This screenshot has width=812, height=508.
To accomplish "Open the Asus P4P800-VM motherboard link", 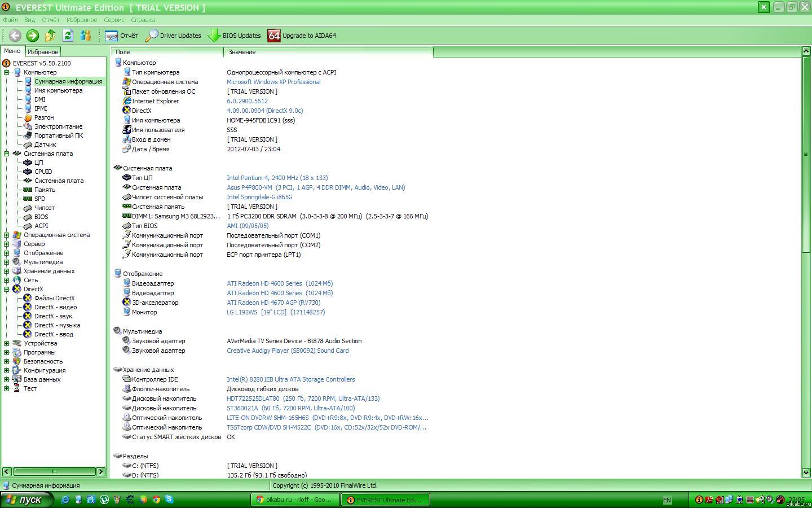I will coord(316,187).
